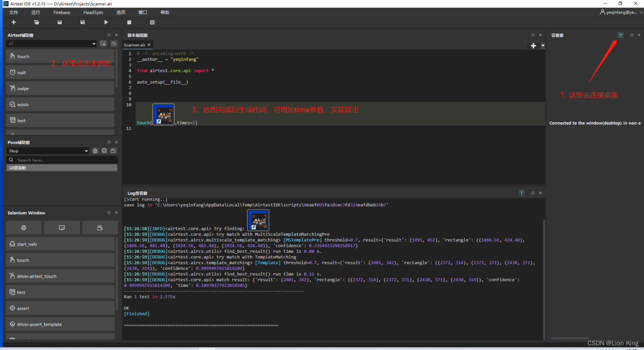Close the Scanner.air tab
This screenshot has width=644, height=350.
149,45
